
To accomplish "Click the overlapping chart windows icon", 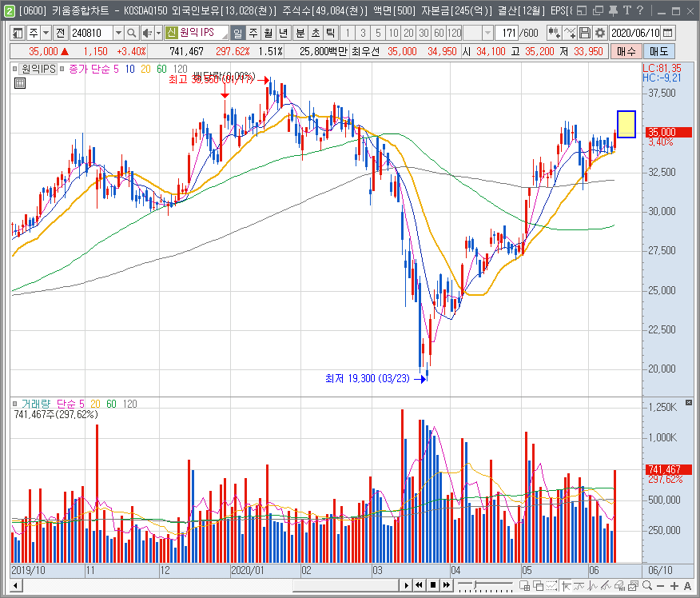I will pos(539,585).
